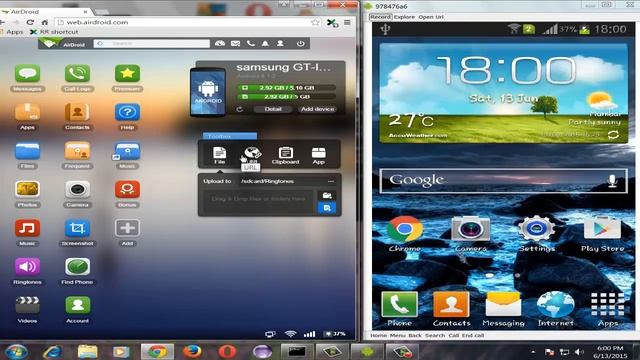
Task: Refresh the device info
Action: (x=240, y=109)
